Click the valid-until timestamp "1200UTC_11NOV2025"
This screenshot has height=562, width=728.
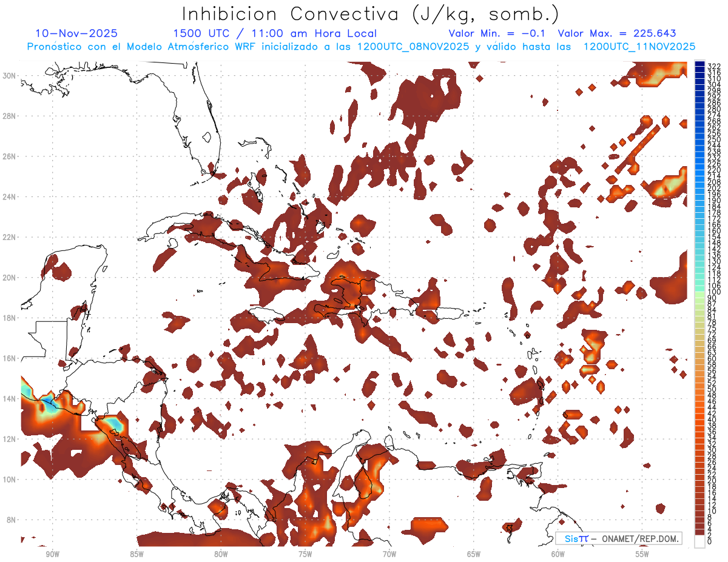(639, 47)
